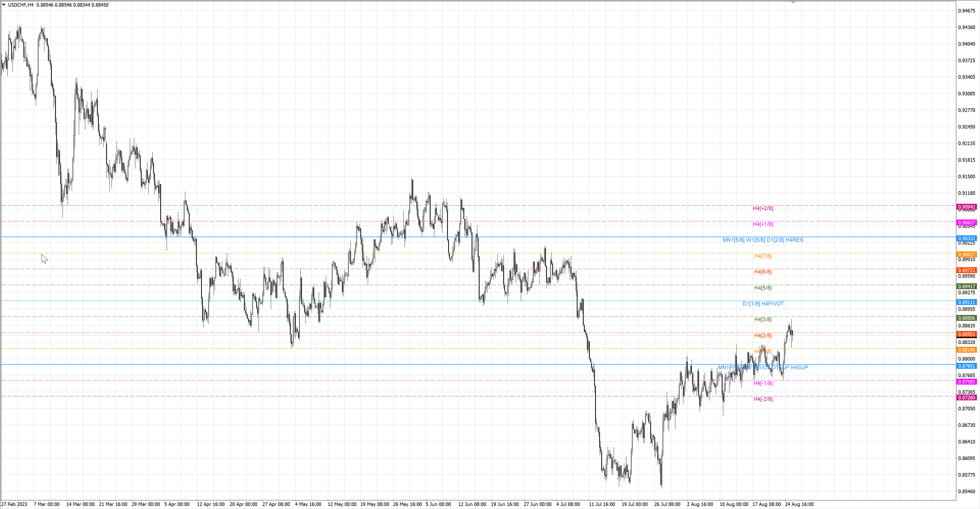Viewport: 980px width, 509px height.
Task: Select the H4[+1/8] level label
Action: tap(763, 224)
